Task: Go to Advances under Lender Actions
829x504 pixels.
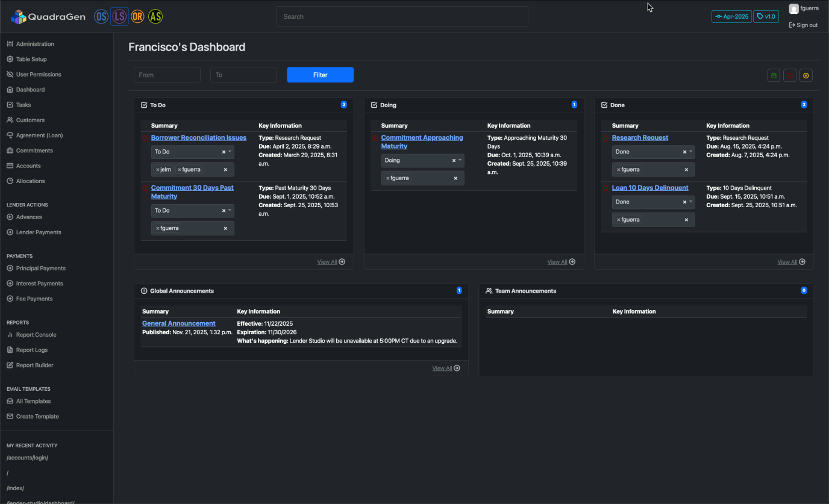Action: [x=29, y=217]
